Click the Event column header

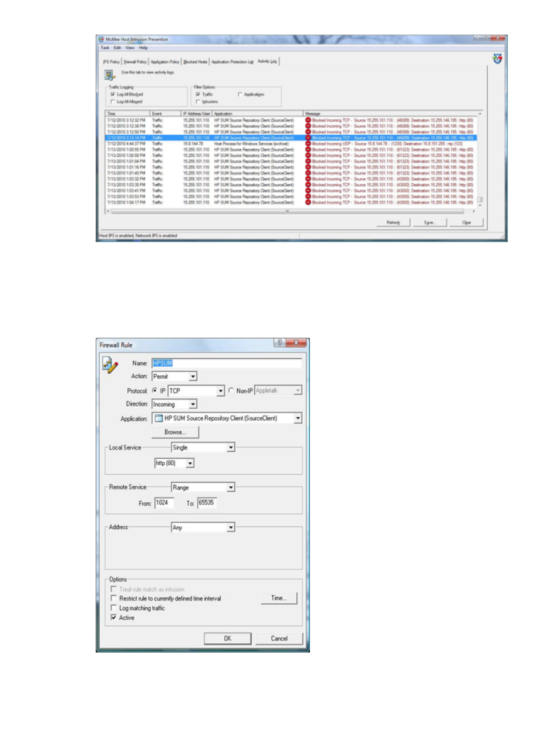(166, 113)
